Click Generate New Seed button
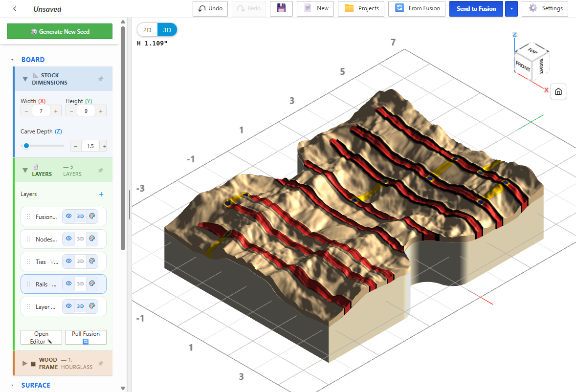Screen dimensions: 576x392 [60, 32]
